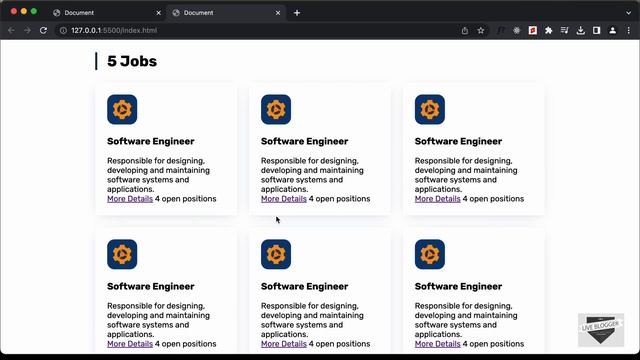Open More Details in bottom-left job card
The width and height of the screenshot is (640, 360).
130,344
